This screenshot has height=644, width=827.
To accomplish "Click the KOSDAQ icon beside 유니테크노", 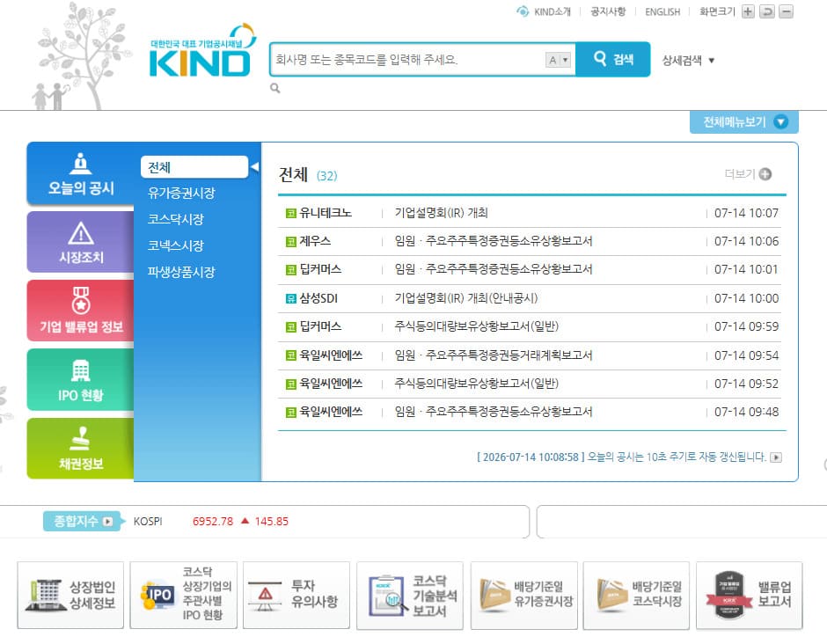I will tap(290, 214).
